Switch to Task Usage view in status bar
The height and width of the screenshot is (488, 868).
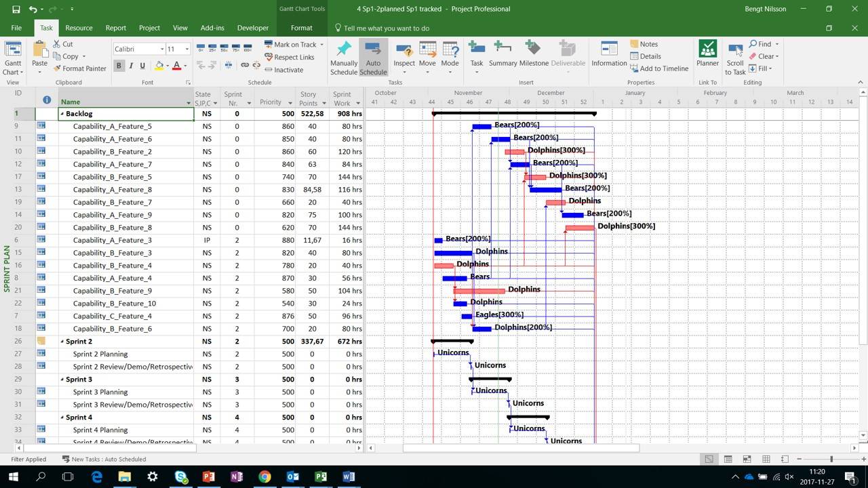click(x=728, y=459)
